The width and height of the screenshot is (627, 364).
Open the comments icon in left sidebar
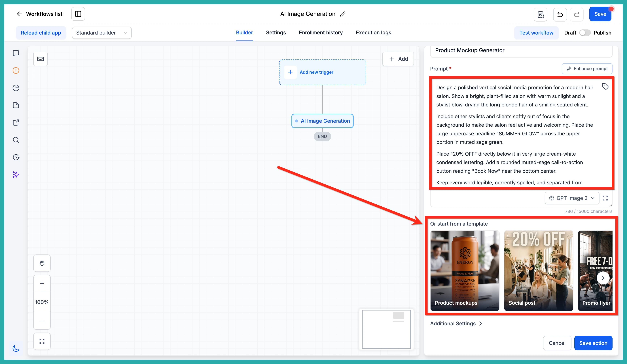click(16, 53)
